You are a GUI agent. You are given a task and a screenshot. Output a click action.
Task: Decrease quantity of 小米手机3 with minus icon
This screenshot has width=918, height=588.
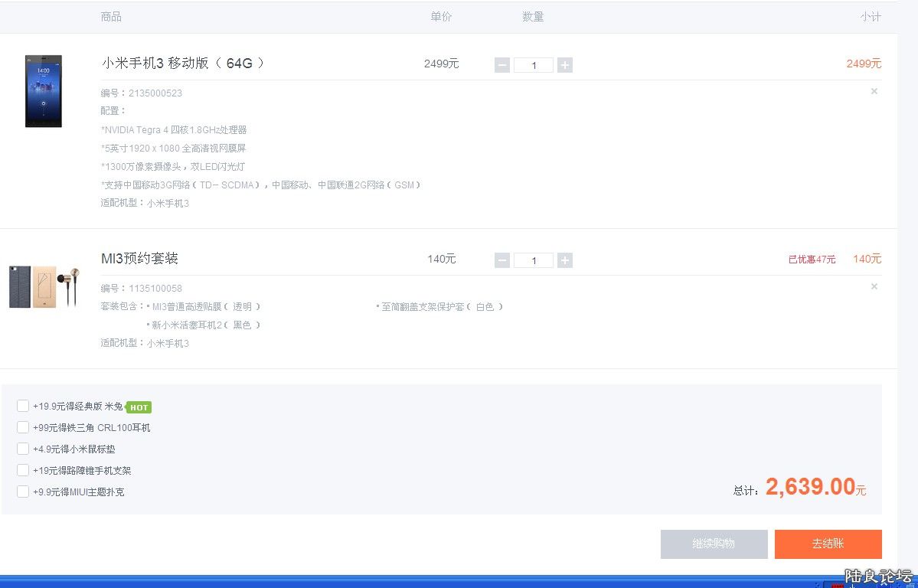coord(502,64)
